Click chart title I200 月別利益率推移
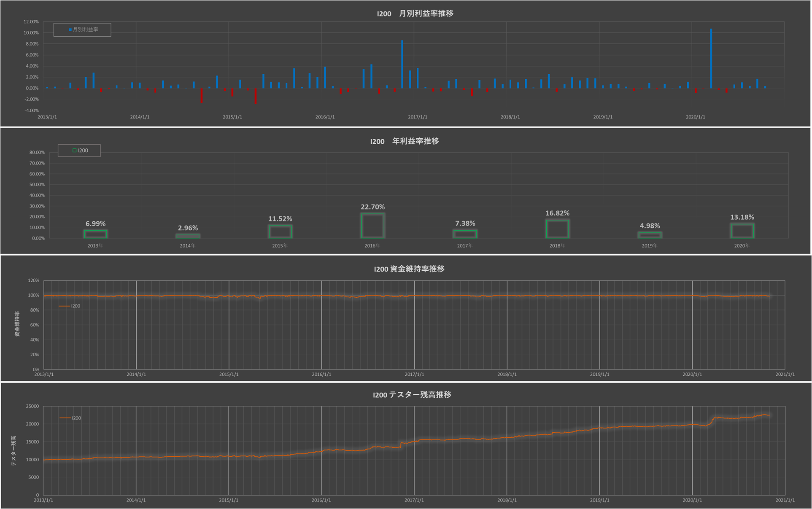812x509 pixels. (415, 13)
